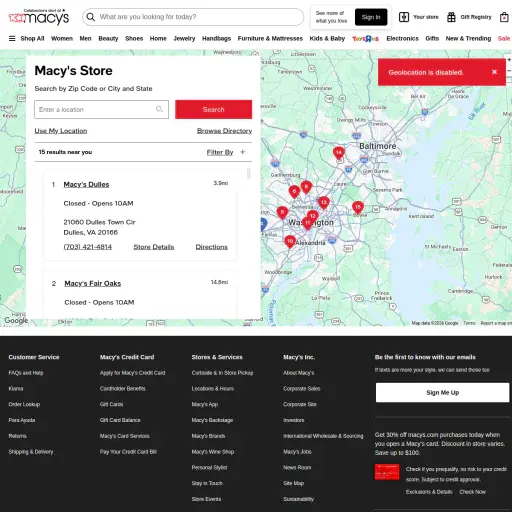Call Macy's Dulles phone number link
The width and height of the screenshot is (512, 512).
[88, 247]
